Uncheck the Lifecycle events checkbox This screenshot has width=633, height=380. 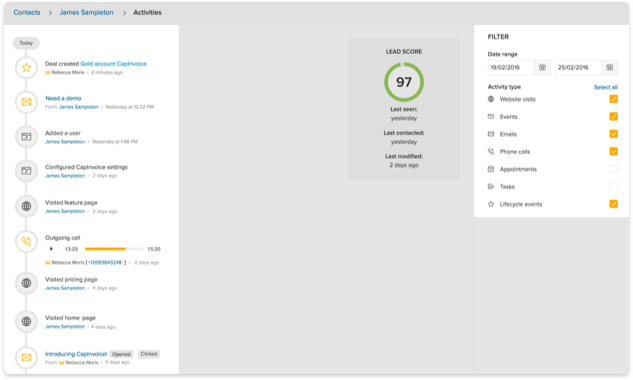613,204
